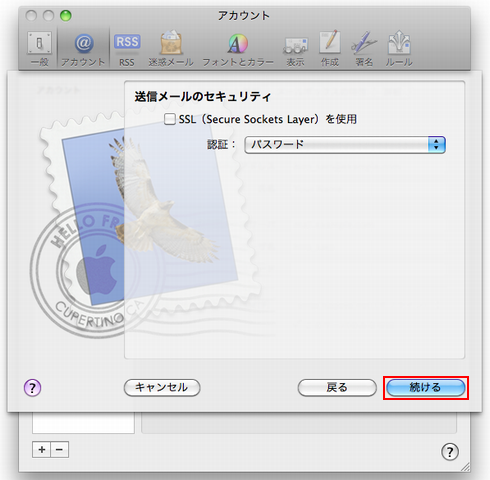Image resolution: width=490 pixels, height=480 pixels.
Task: Click the green zoom window button
Action: point(66,15)
